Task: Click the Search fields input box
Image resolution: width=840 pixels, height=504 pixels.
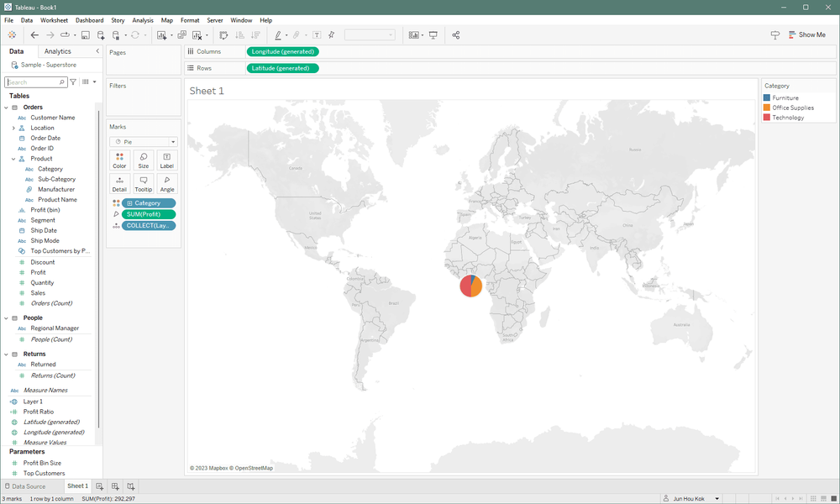Action: click(x=34, y=82)
